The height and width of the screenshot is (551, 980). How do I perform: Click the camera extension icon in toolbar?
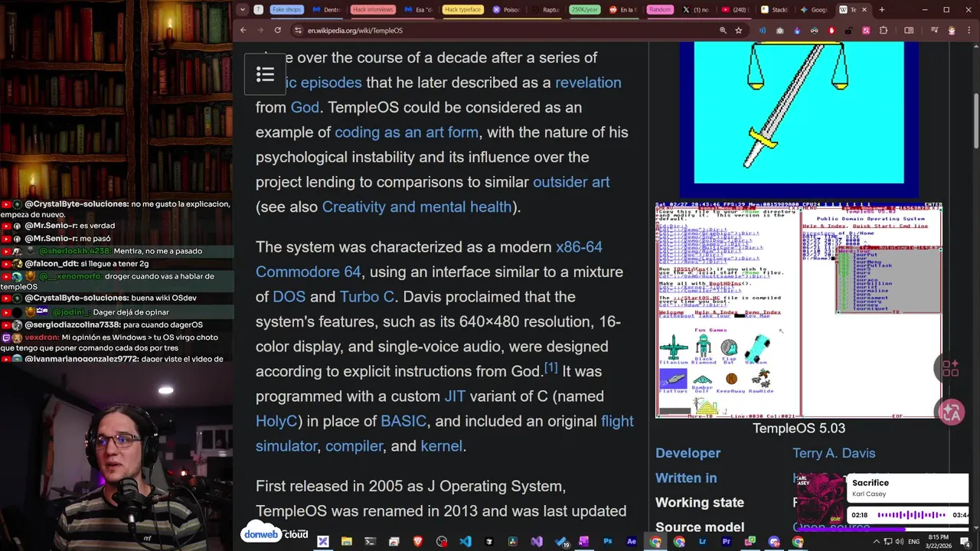779,30
